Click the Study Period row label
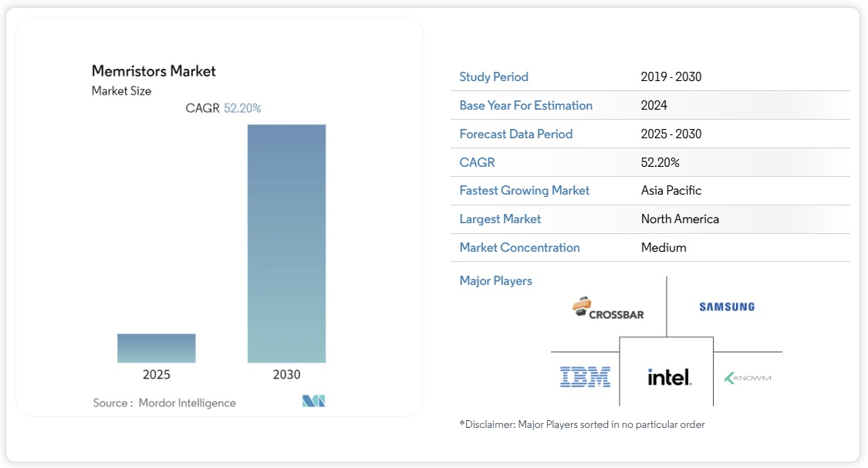This screenshot has width=868, height=468. point(494,76)
